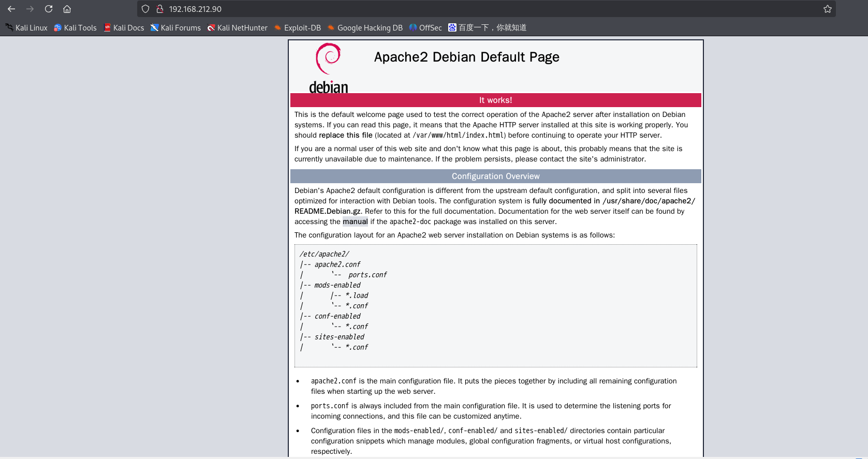Viewport: 868px width, 459px height.
Task: Bookmark this page with the star icon
Action: (828, 9)
